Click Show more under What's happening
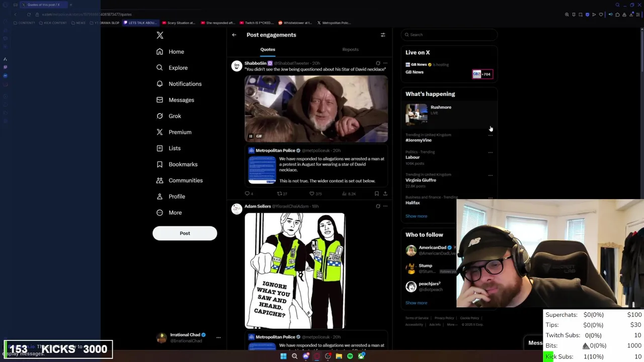This screenshot has height=362, width=644. coord(416,216)
